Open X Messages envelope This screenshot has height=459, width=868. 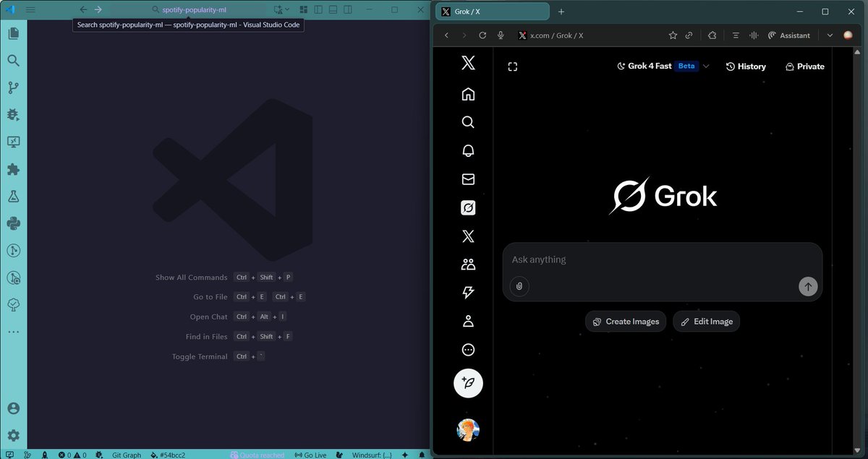(468, 179)
